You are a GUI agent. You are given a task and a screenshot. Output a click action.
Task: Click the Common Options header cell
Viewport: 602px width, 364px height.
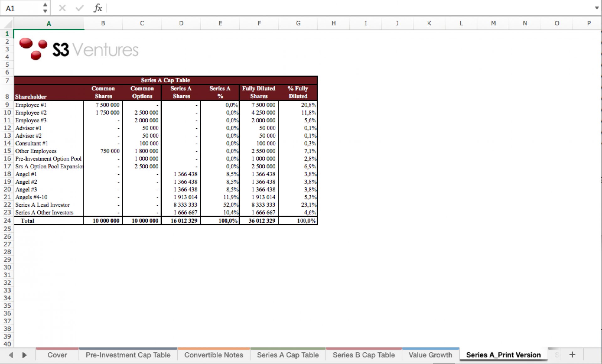tap(142, 92)
